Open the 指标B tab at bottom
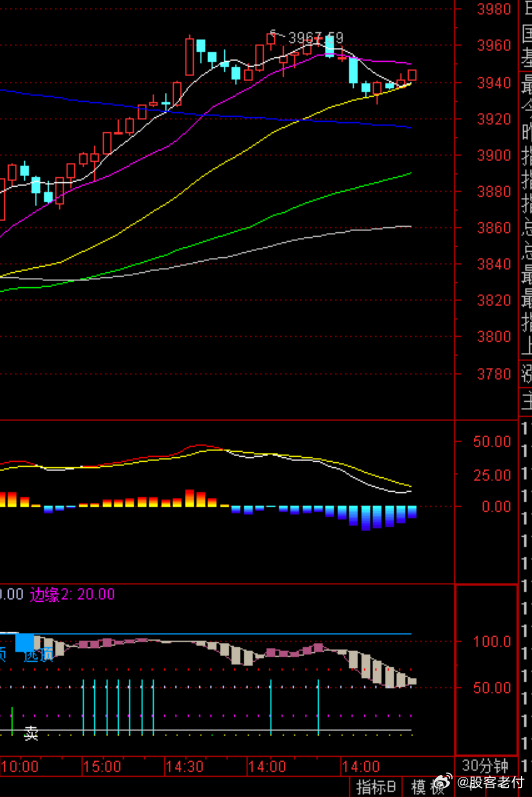532x797 pixels. 375,787
